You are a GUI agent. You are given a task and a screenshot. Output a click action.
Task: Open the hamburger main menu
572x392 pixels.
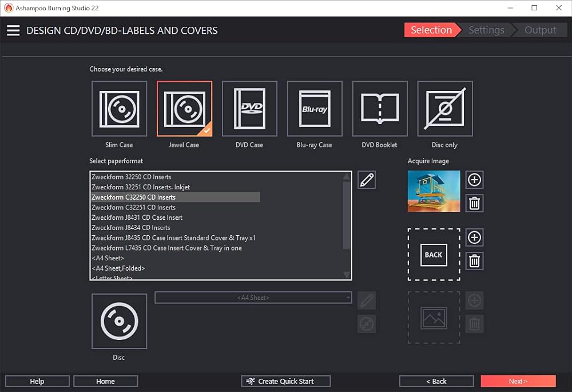tap(13, 30)
